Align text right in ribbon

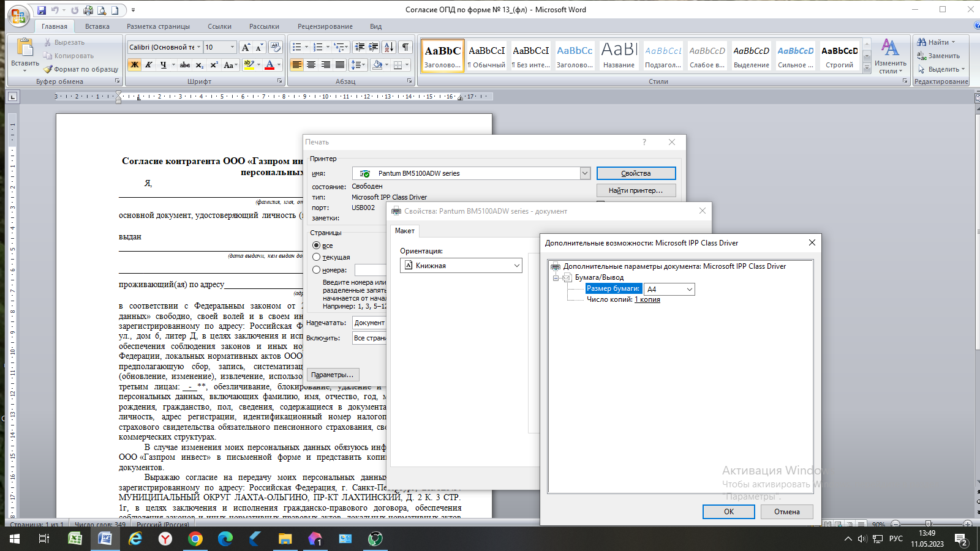tap(325, 64)
